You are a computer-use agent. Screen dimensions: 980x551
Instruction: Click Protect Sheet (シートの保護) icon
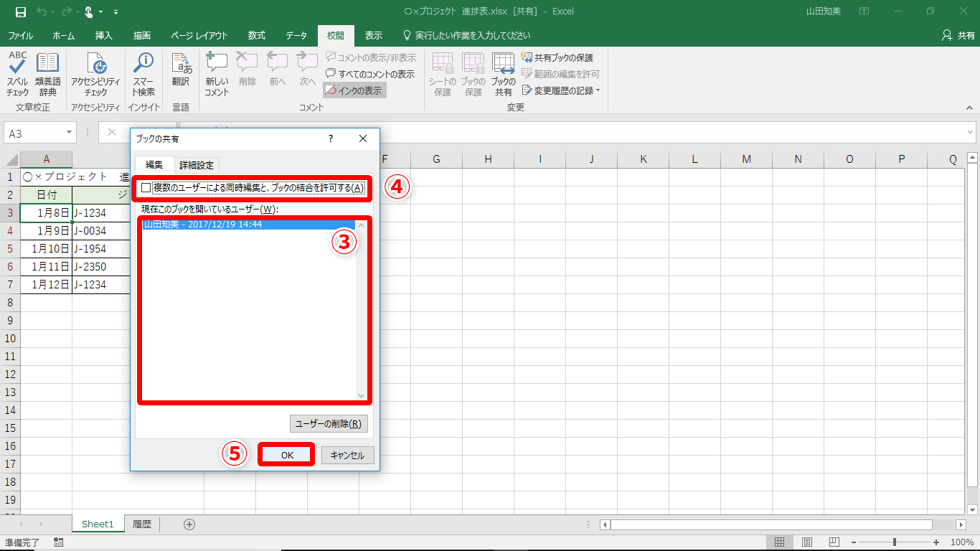tap(443, 75)
